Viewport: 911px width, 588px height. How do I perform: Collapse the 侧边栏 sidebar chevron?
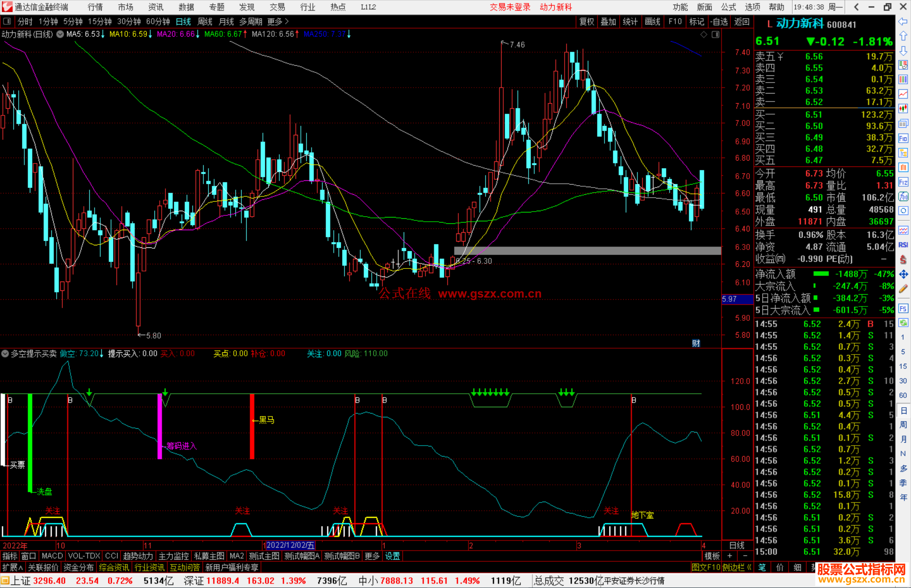tap(749, 567)
